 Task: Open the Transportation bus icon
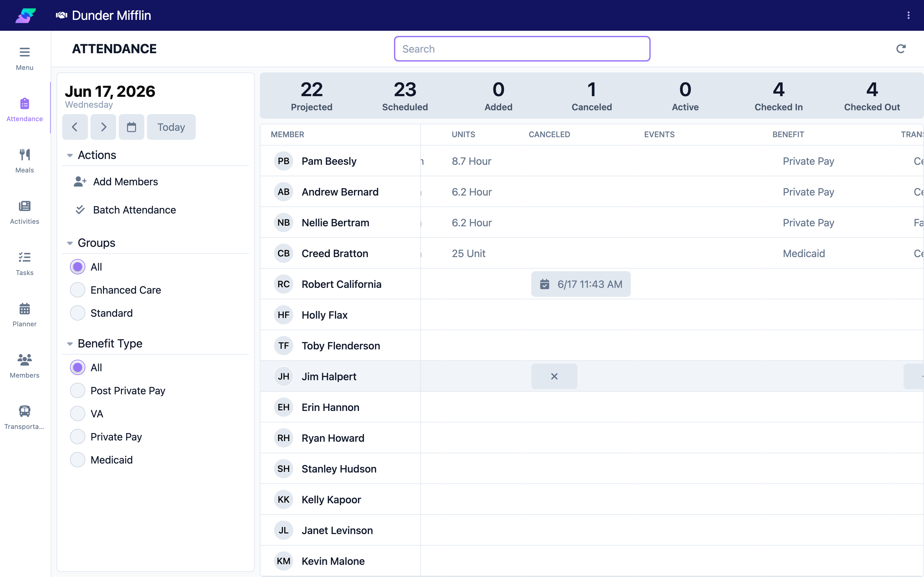pyautogui.click(x=24, y=411)
